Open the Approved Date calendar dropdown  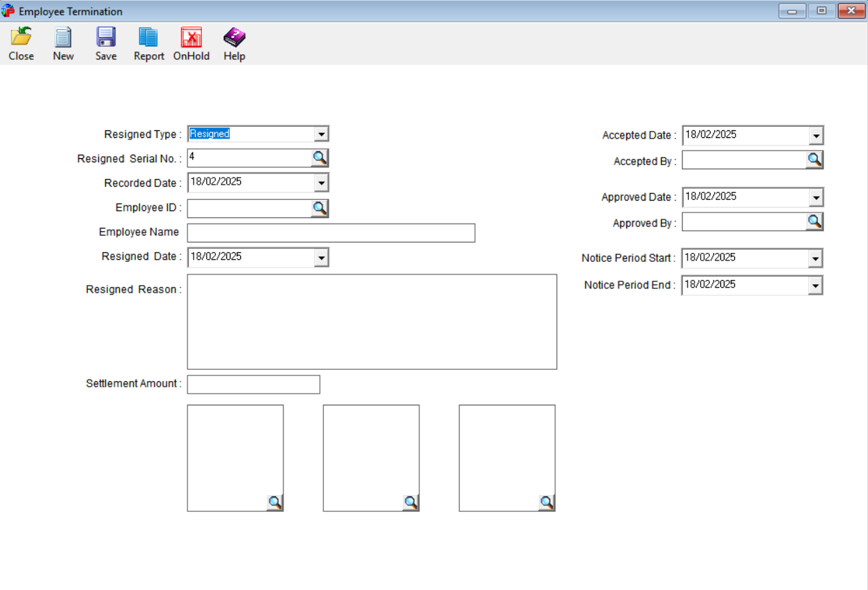[816, 196]
